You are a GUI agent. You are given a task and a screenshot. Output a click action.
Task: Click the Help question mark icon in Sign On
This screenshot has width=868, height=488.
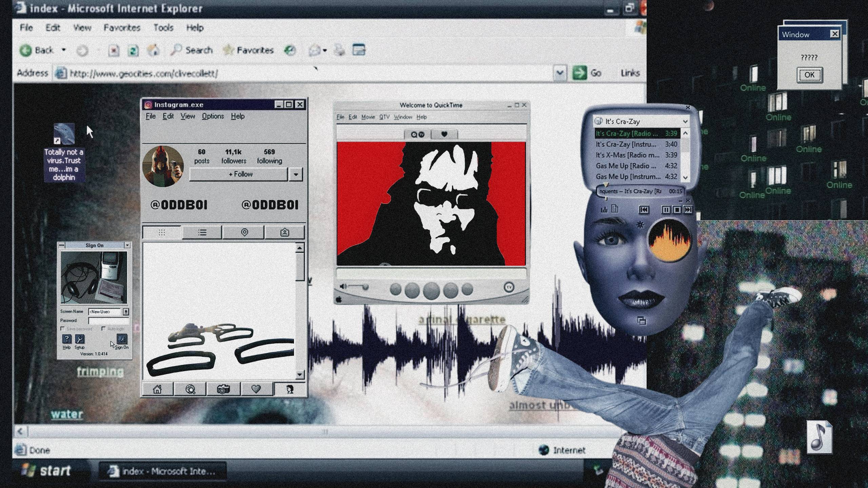point(67,339)
